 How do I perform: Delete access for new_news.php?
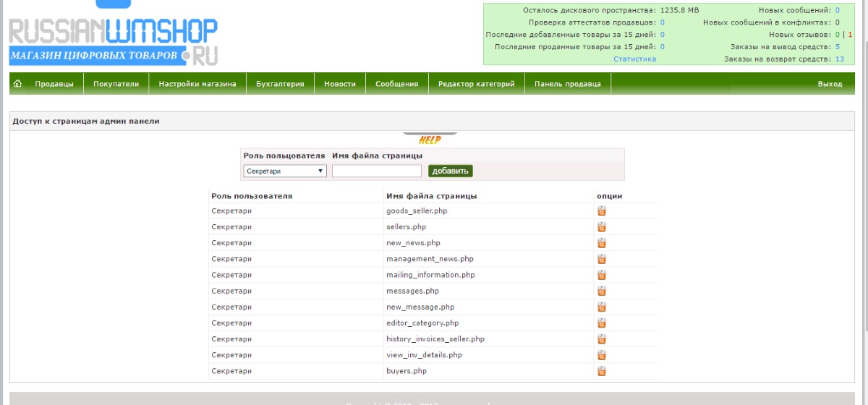(601, 243)
